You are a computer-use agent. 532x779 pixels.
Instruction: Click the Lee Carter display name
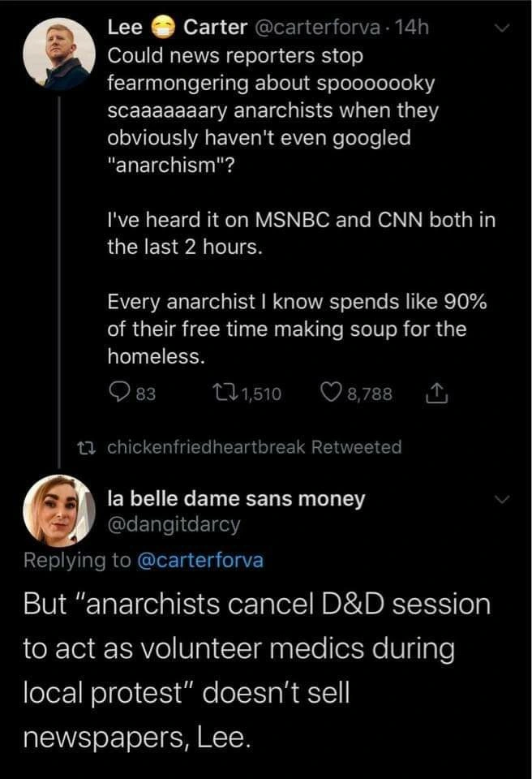pyautogui.click(x=177, y=28)
